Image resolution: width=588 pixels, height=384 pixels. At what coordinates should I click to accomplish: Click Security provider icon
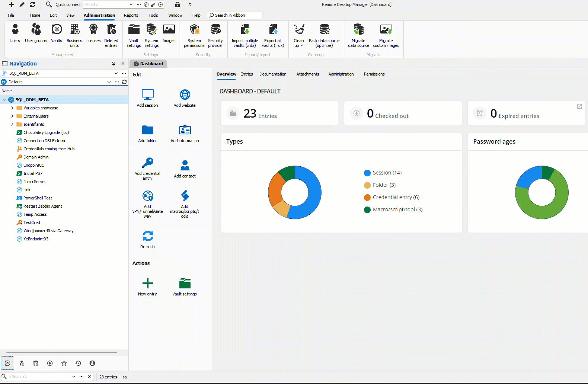coord(215,33)
